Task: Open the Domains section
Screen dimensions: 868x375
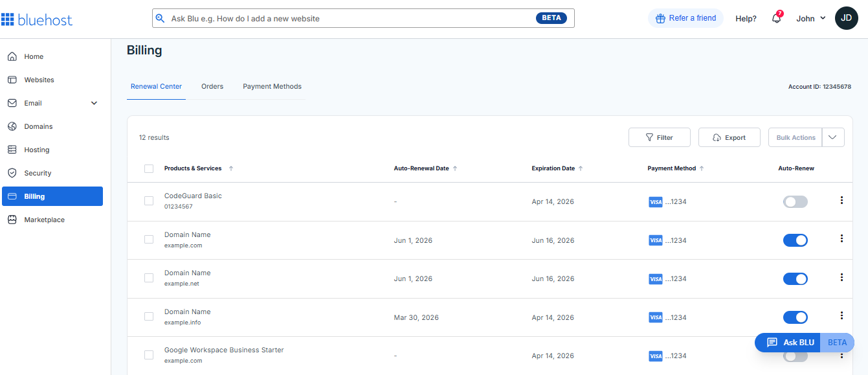Action: pos(38,126)
